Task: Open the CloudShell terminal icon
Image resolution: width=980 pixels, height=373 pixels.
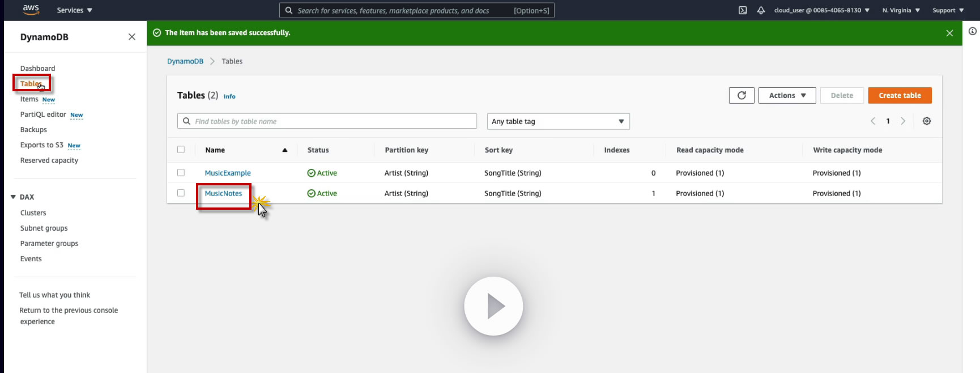Action: coord(743,10)
